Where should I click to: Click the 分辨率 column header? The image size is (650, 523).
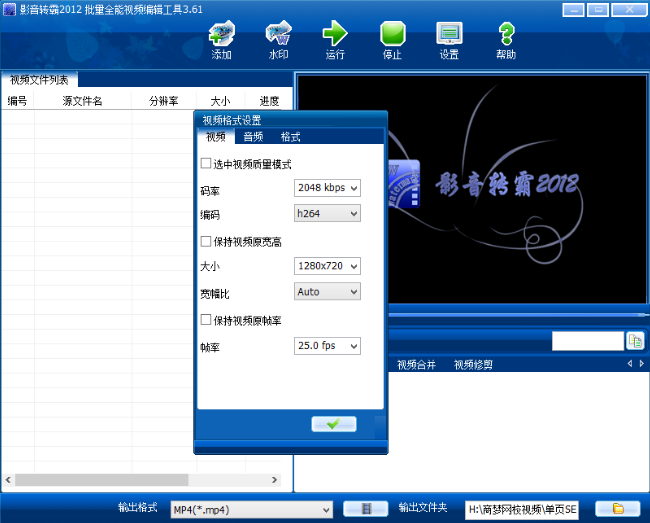[164, 101]
